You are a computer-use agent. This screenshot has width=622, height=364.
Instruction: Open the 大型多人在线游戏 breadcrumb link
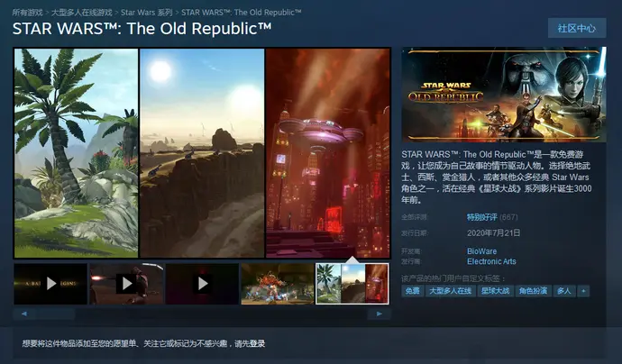click(x=82, y=13)
